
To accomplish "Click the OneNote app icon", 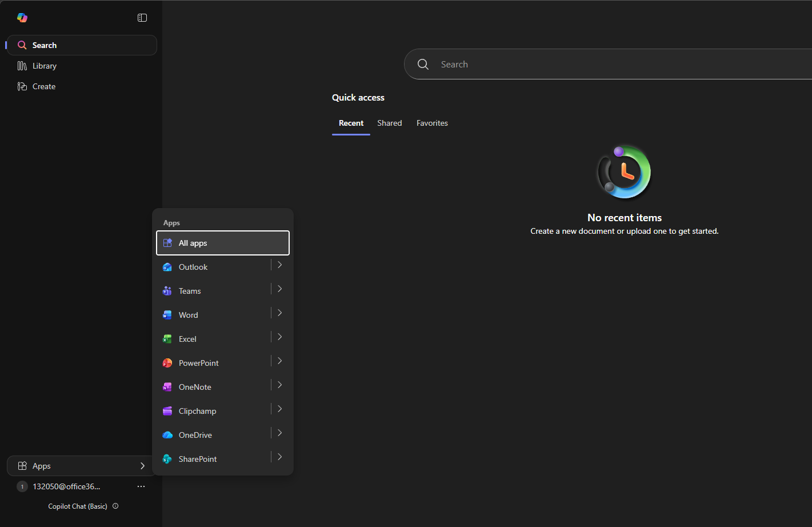I will (167, 387).
